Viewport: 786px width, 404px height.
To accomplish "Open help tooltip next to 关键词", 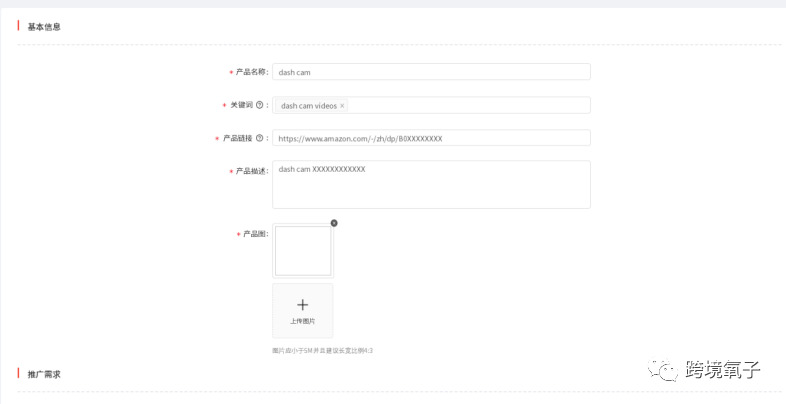I will coord(259,105).
